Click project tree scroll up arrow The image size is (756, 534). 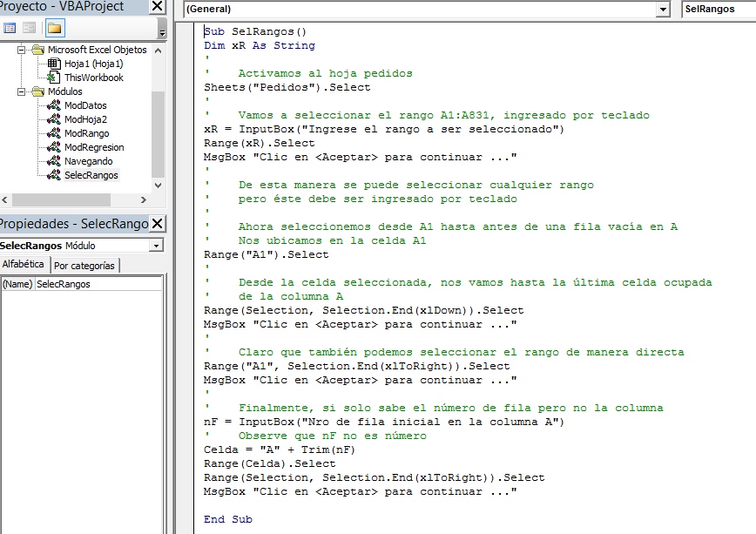click(159, 51)
